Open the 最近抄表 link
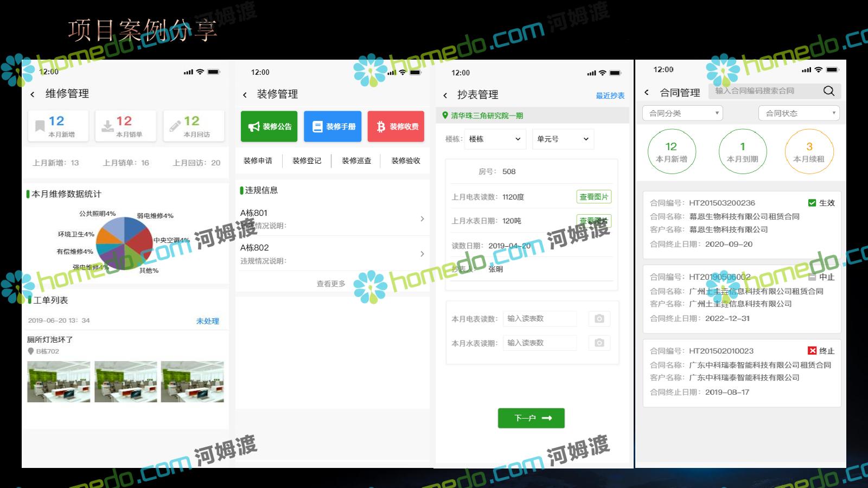Image resolution: width=868 pixels, height=488 pixels. pos(610,96)
